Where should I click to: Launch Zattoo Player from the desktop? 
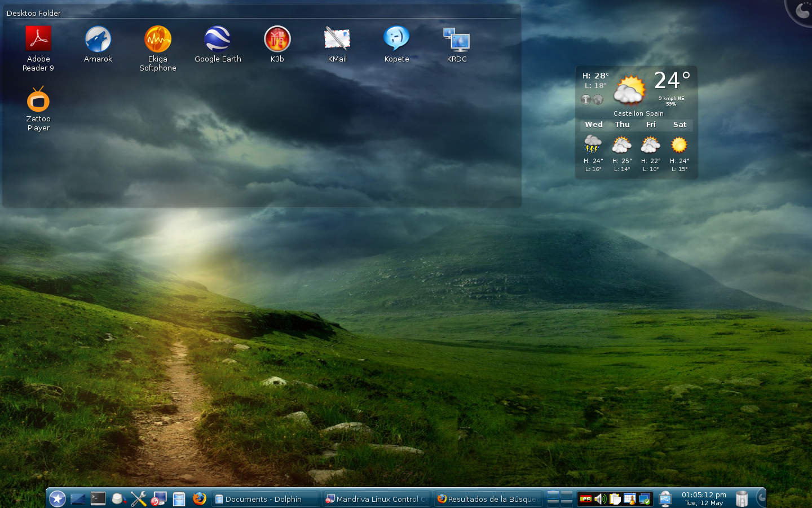click(38, 100)
